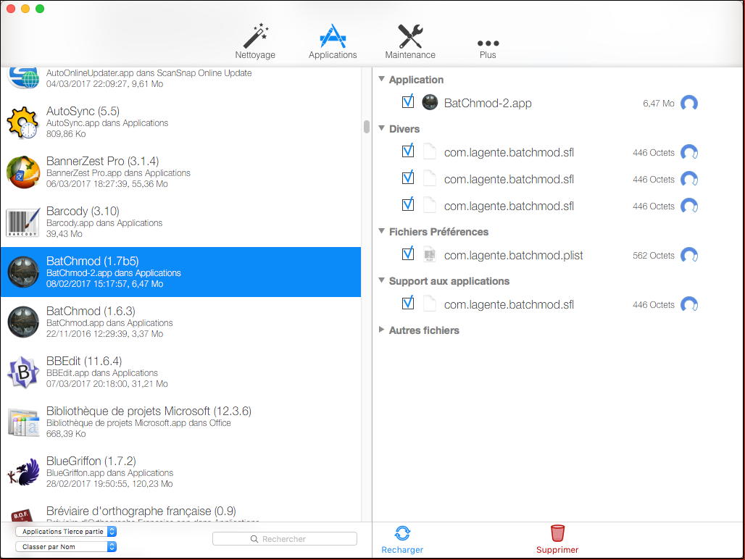Click the BatChmod-2.app file name
745x560 pixels.
point(488,103)
